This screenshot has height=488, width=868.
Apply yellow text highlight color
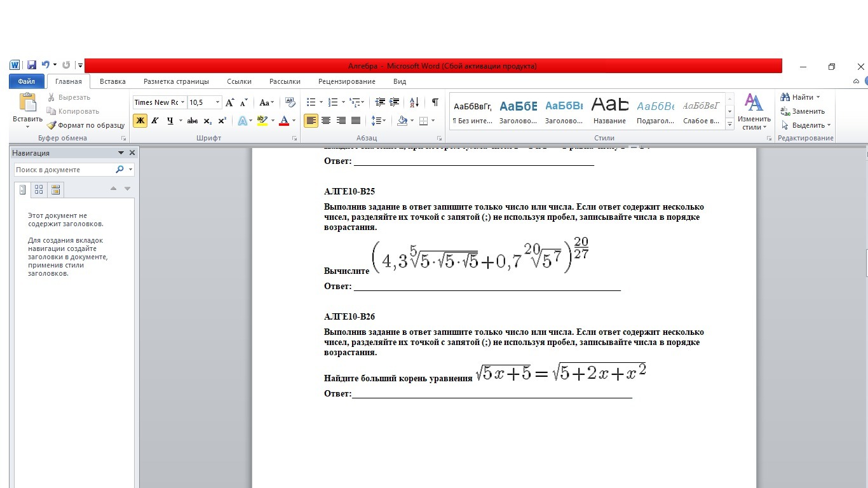click(x=262, y=121)
